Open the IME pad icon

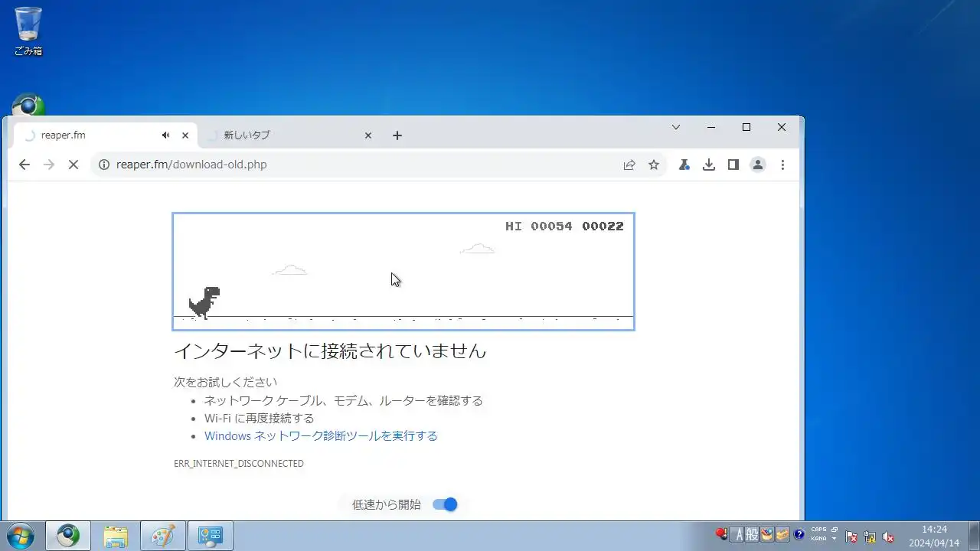click(x=766, y=535)
